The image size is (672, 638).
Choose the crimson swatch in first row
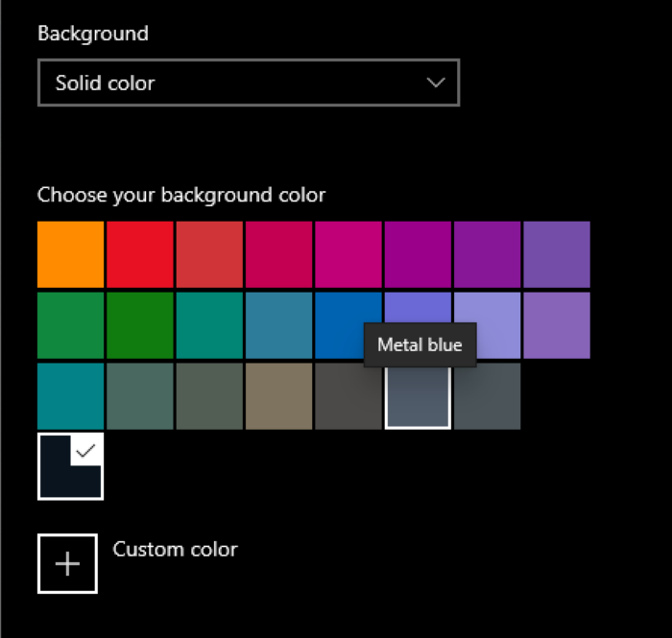pyautogui.click(x=278, y=254)
